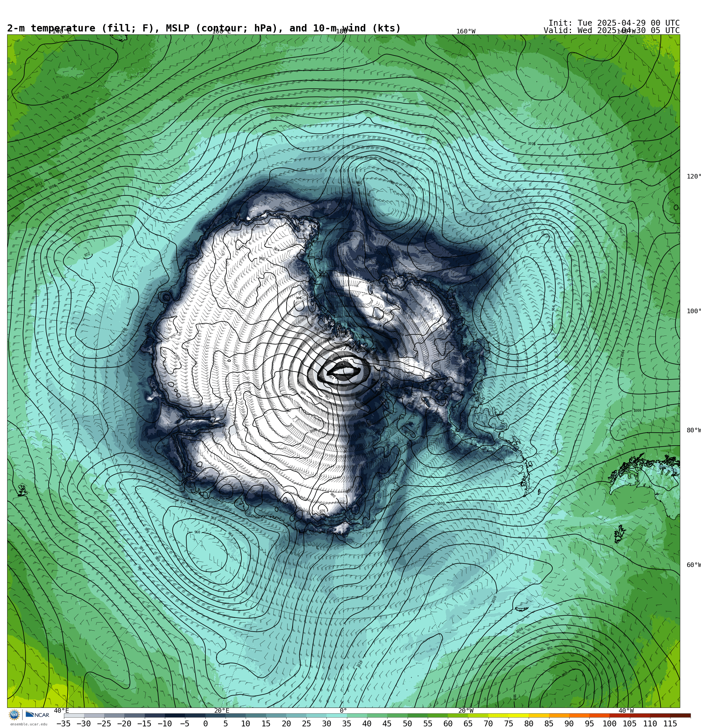Click the 40°W longitude label at bottom
Image resolution: width=701 pixels, height=728 pixels.
[626, 710]
